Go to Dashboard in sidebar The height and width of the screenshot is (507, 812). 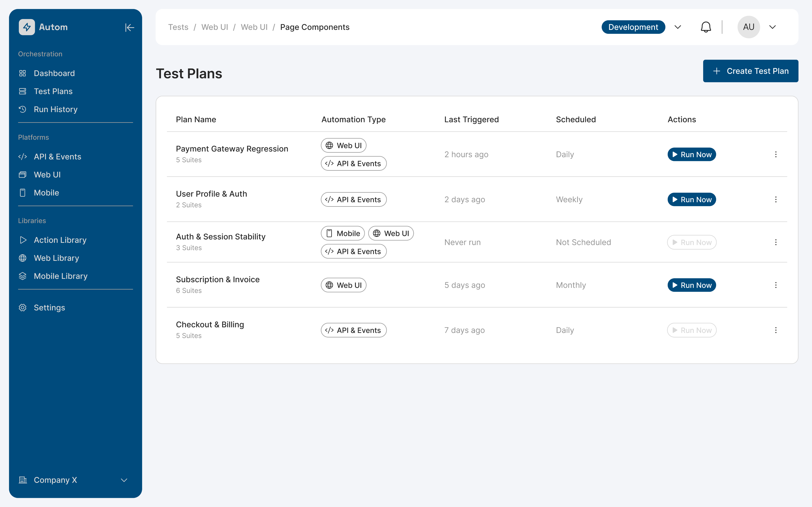coord(54,73)
